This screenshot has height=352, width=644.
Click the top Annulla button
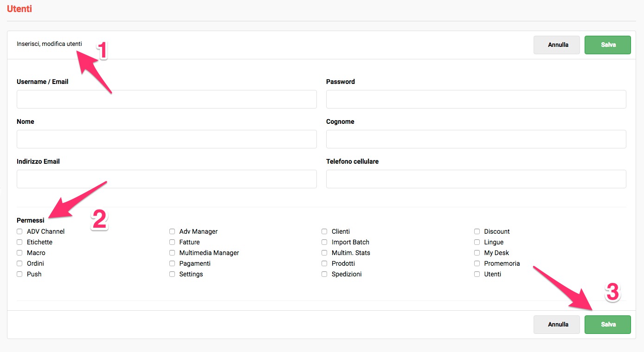[556, 45]
